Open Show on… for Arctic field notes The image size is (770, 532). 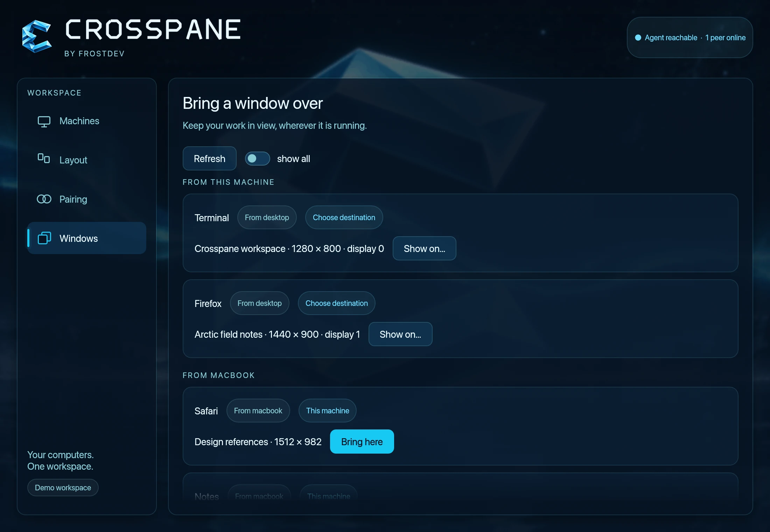pyautogui.click(x=400, y=334)
